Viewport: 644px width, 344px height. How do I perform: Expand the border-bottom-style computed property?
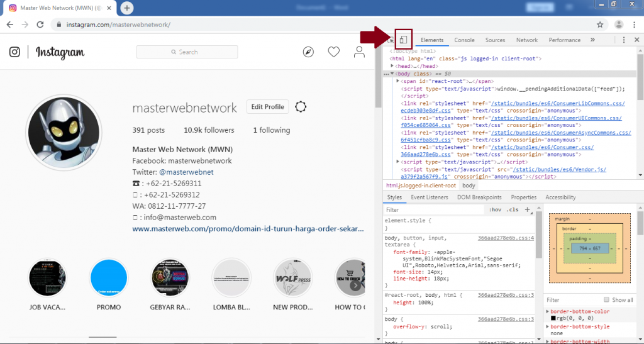(x=548, y=327)
